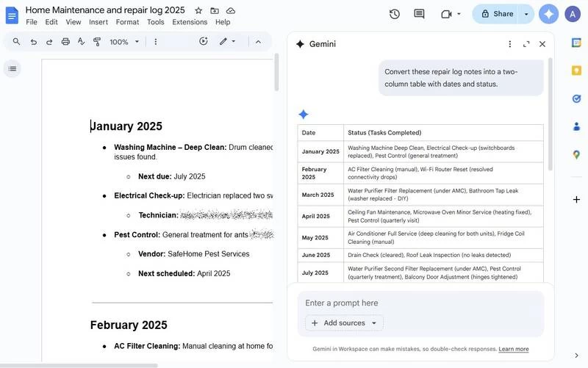This screenshot has width=588, height=368.
Task: Open version history clock icon
Action: pos(395,14)
